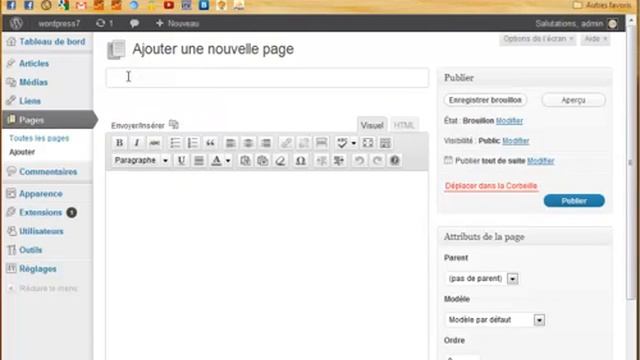Image resolution: width=640 pixels, height=360 pixels.
Task: Click the page title input field
Action: [267, 78]
